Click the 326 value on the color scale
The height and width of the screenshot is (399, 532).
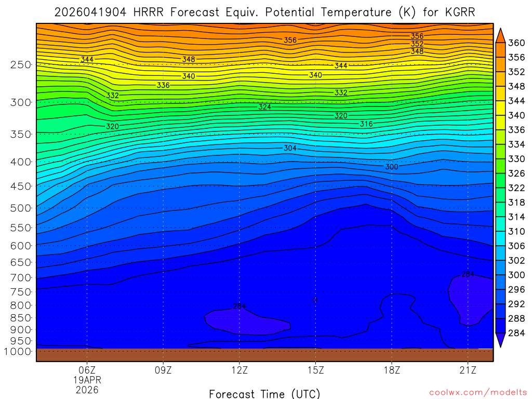click(516, 174)
